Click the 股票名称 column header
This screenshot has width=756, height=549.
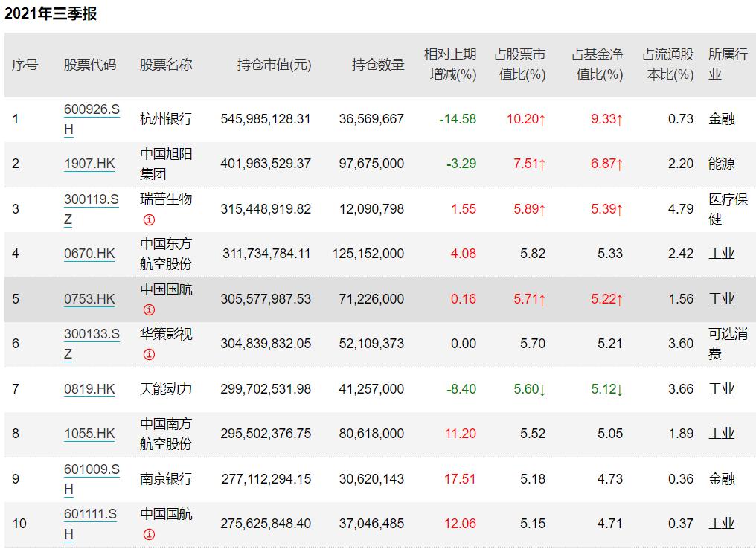tap(166, 65)
